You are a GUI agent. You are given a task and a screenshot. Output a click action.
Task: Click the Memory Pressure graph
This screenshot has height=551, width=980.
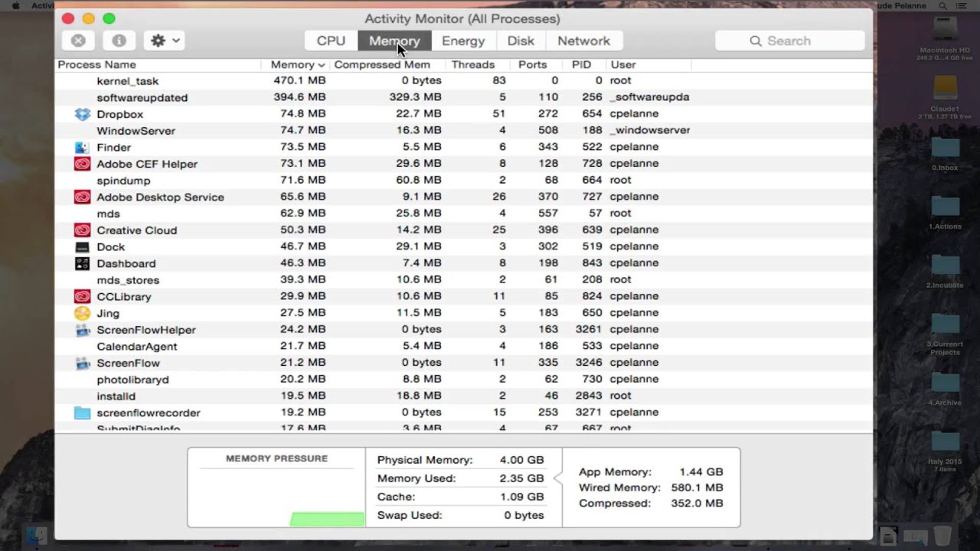276,496
